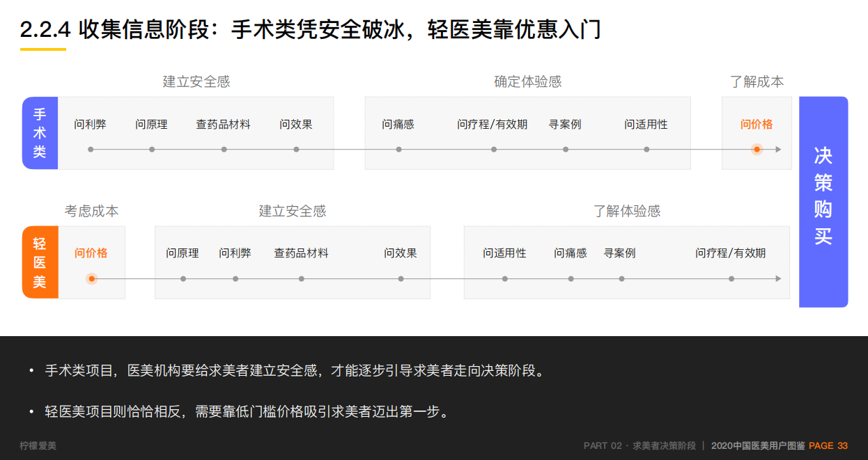Click the orange PAGE 33 footer text
The width and height of the screenshot is (868, 460).
[828, 445]
